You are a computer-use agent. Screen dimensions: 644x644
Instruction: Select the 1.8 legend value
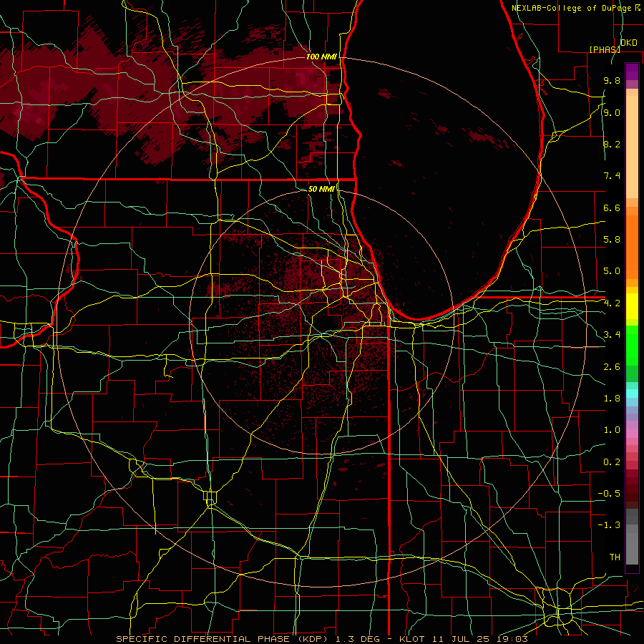point(612,399)
